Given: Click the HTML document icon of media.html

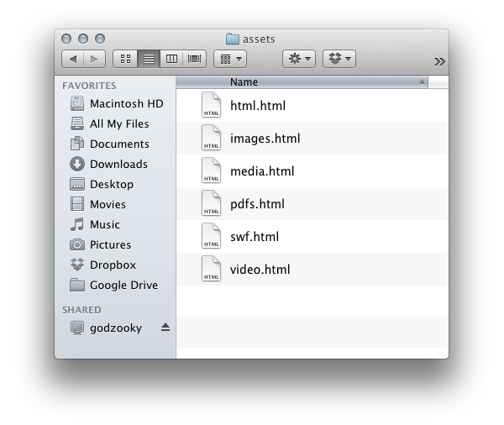Looking at the screenshot, I should click(211, 171).
